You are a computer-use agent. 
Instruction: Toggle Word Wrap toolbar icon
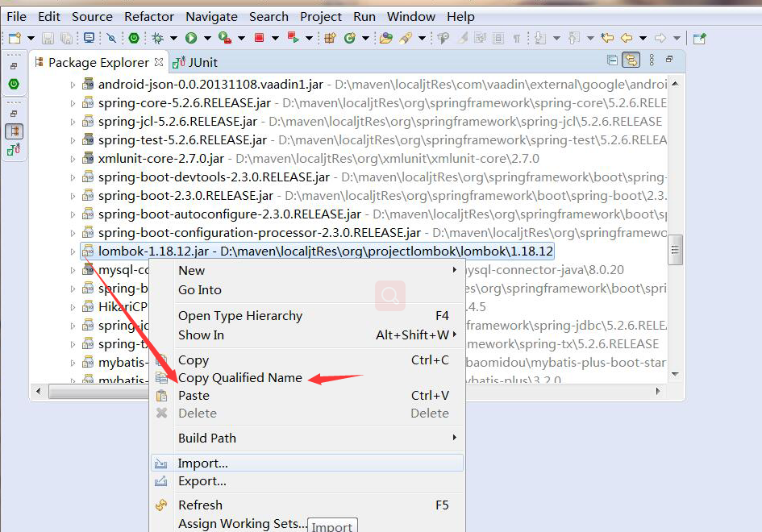pos(480,38)
